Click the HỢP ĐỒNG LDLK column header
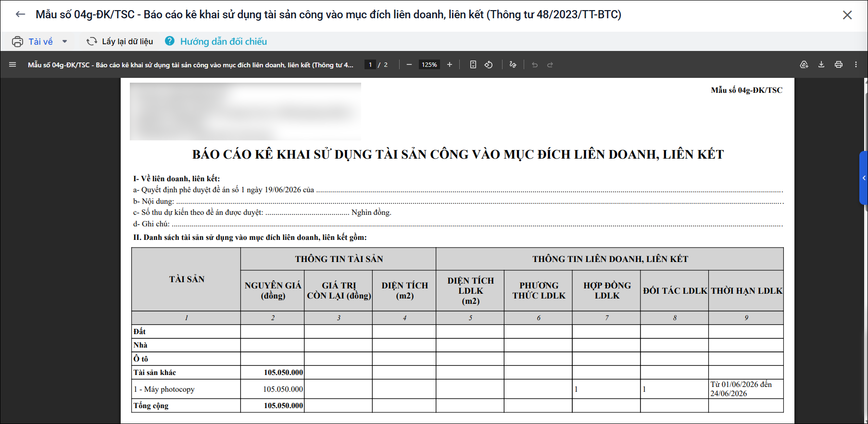 coord(607,290)
